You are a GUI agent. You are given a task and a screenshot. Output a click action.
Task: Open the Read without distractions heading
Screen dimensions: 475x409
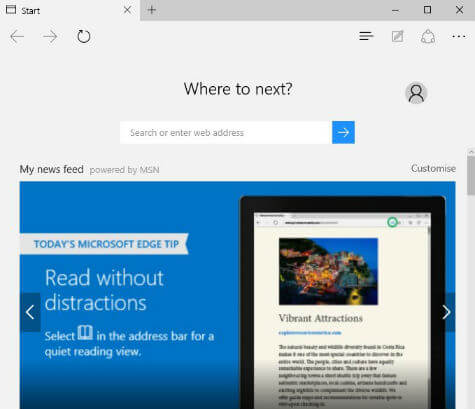[104, 290]
